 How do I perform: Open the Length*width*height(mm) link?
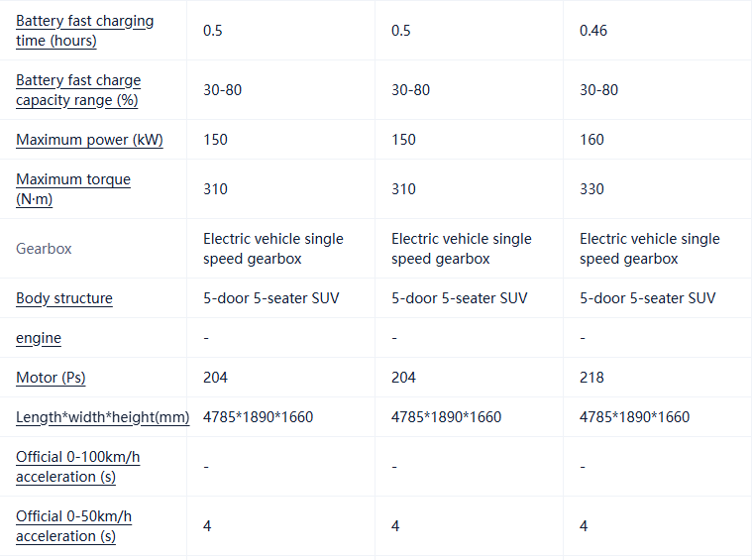click(x=102, y=417)
